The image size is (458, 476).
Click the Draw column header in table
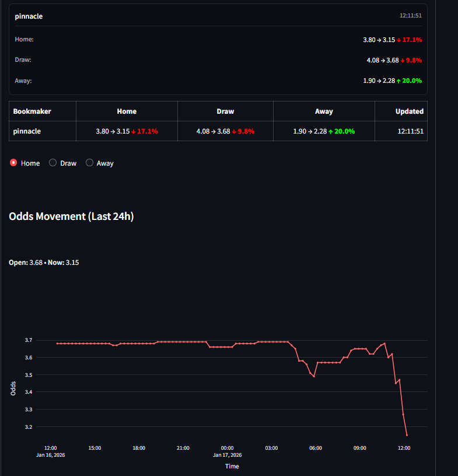pos(225,111)
